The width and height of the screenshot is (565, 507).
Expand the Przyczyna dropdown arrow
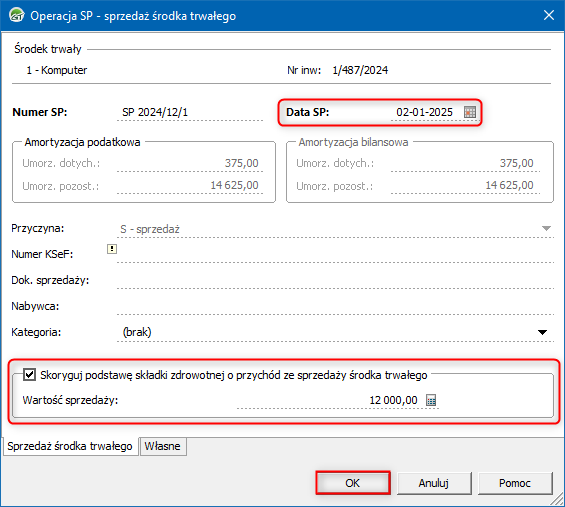547,228
